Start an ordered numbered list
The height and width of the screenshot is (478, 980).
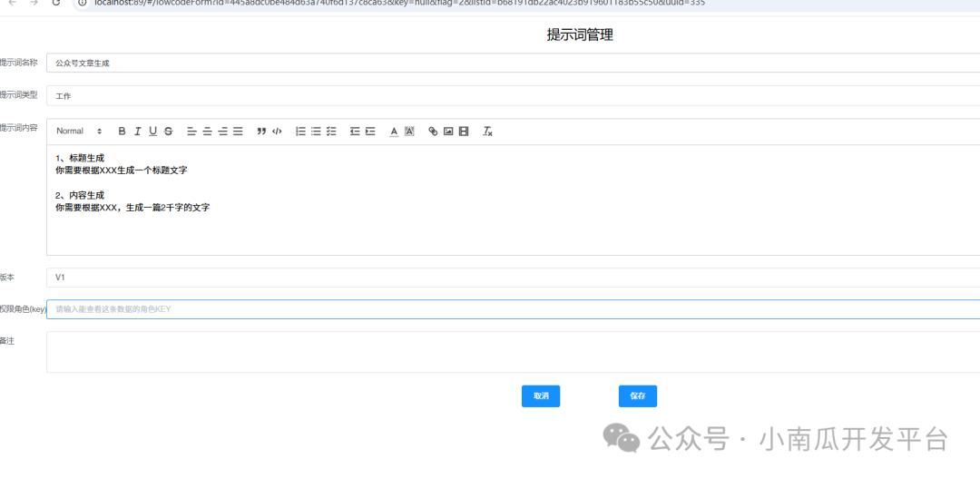pos(300,132)
